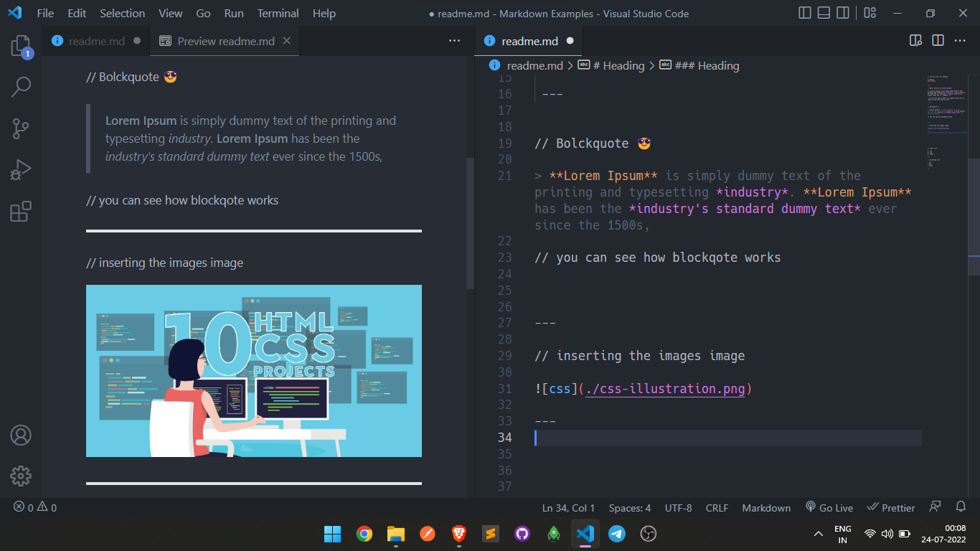
Task: Click the 10 HTML CSS Projects preview image
Action: click(254, 371)
